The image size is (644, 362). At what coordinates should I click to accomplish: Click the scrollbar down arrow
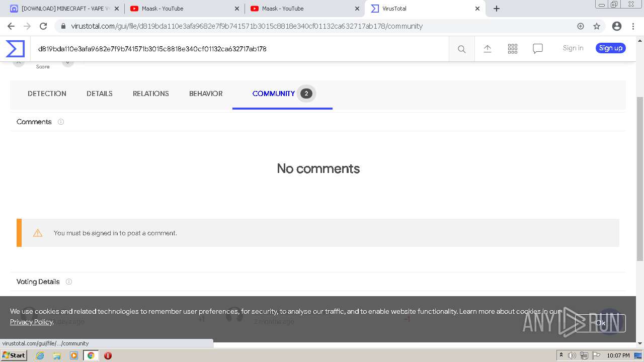(640, 343)
